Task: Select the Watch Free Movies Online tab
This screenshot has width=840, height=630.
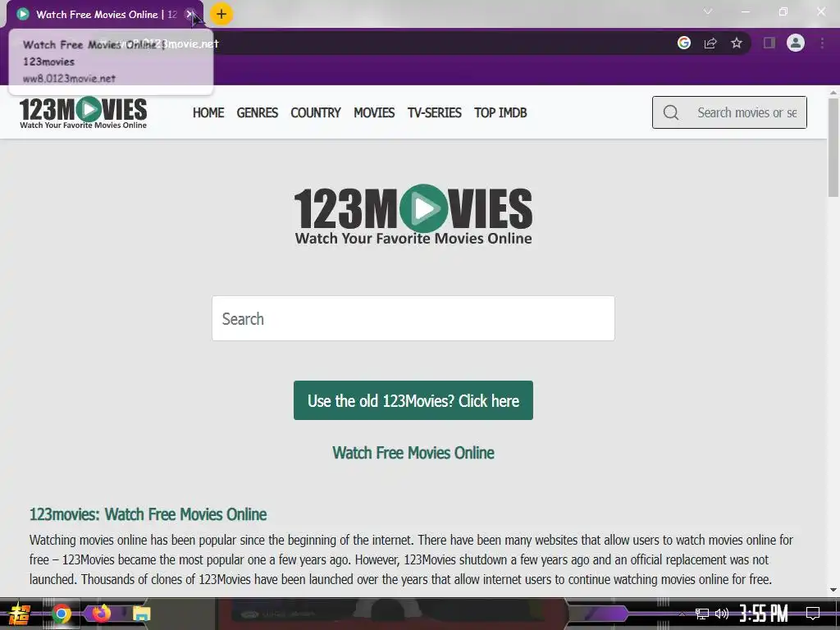Action: point(105,15)
